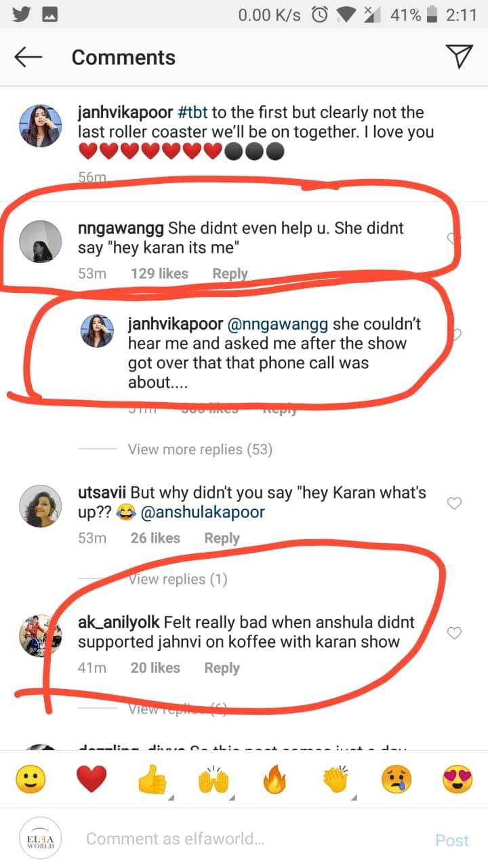
Task: Insert the red heart emoji
Action: tap(91, 781)
